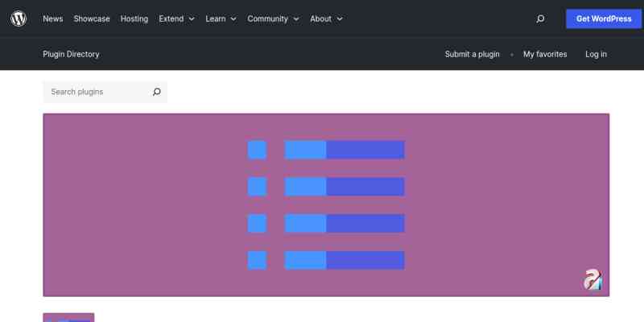Click the Get WordPress button
The height and width of the screenshot is (322, 644).
pos(604,19)
